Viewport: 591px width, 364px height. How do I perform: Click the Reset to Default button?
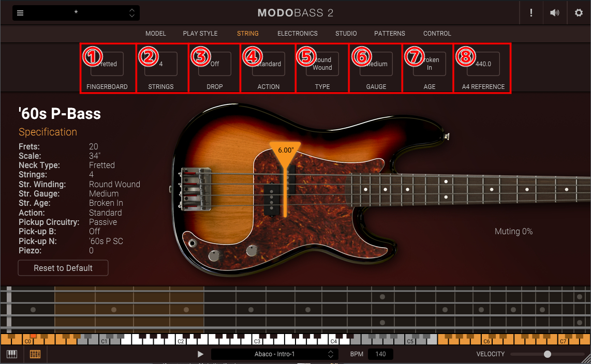(x=63, y=268)
